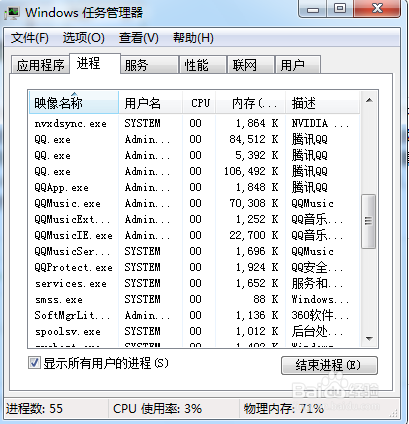
Task: Open the 查看(V) menu
Action: tap(139, 38)
